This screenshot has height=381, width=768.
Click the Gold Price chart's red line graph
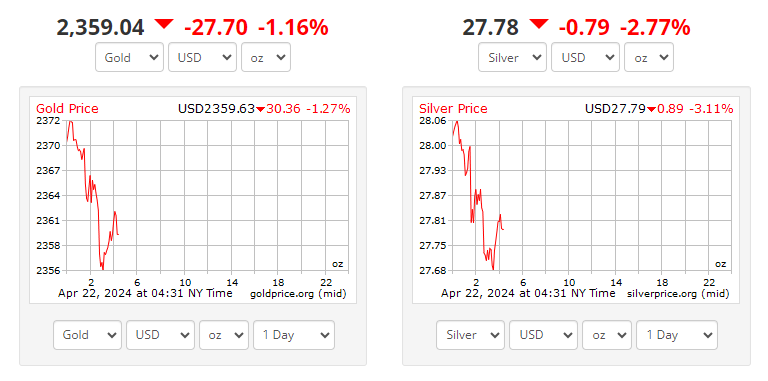coord(93,195)
